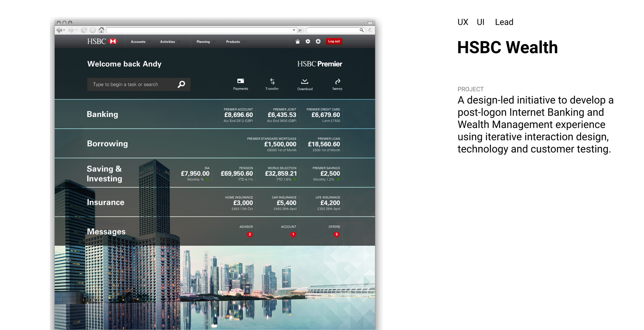Click the browser window toolbar toggle pill
This screenshot has height=330, width=644.
(x=370, y=23)
